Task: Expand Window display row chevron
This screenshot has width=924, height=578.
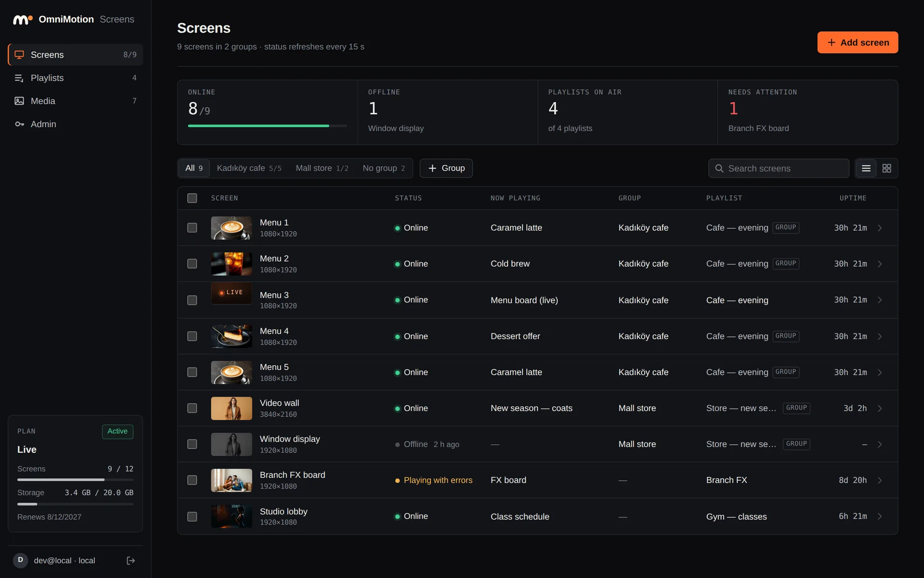Action: (880, 444)
